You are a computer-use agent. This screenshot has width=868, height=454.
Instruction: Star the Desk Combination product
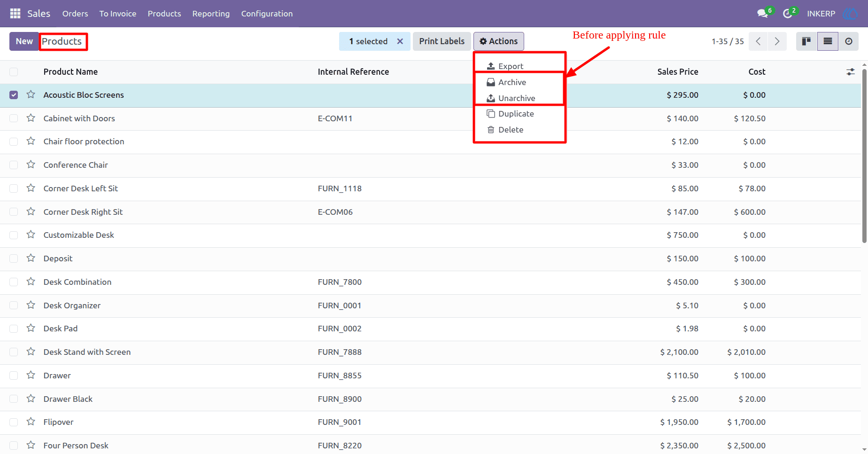coord(31,282)
